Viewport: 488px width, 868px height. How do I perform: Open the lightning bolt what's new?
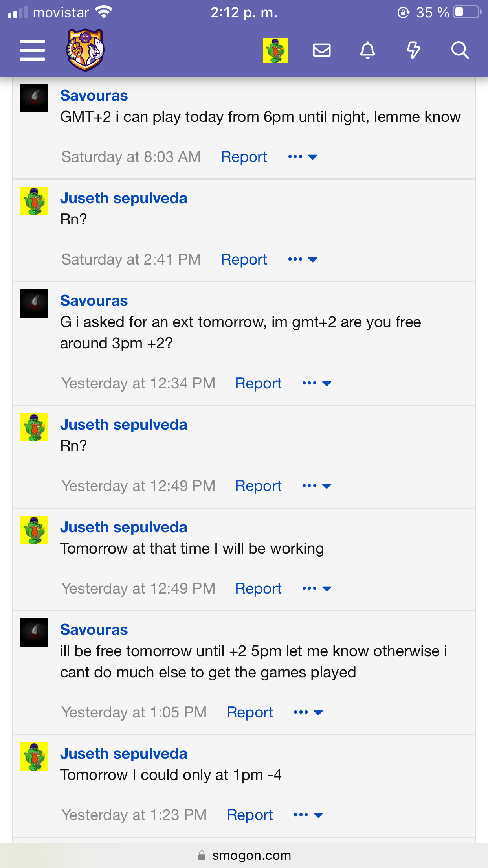413,50
